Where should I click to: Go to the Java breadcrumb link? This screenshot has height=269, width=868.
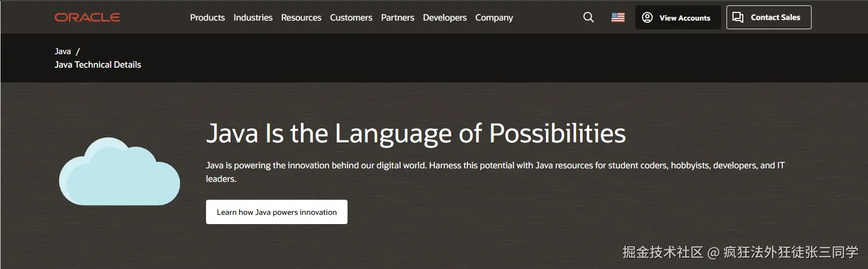click(x=62, y=51)
